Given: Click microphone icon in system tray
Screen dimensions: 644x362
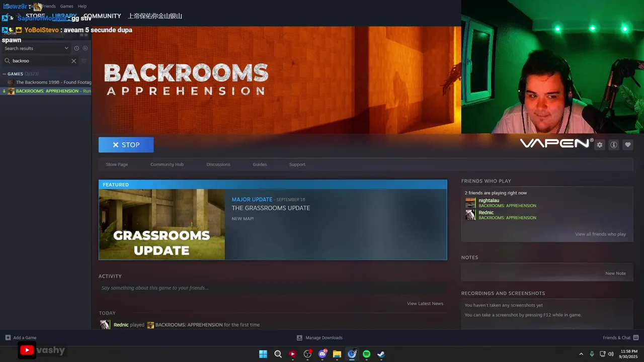Looking at the screenshot, I should [592, 354].
